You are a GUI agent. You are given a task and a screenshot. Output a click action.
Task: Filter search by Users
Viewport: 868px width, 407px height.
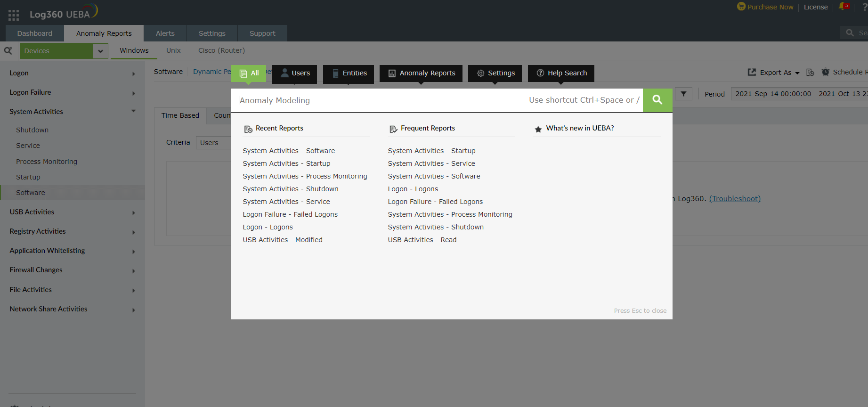click(x=294, y=73)
